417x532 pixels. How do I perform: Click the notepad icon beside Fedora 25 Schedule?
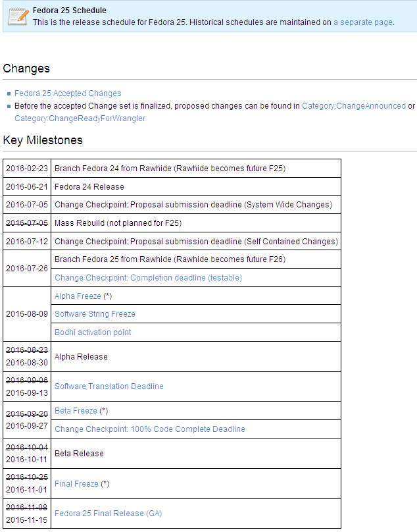pos(18,16)
